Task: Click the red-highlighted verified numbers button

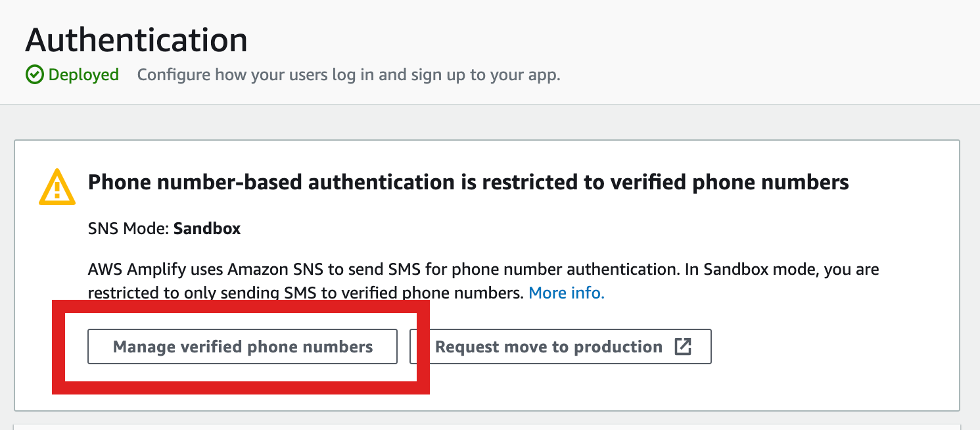Action: click(x=243, y=346)
